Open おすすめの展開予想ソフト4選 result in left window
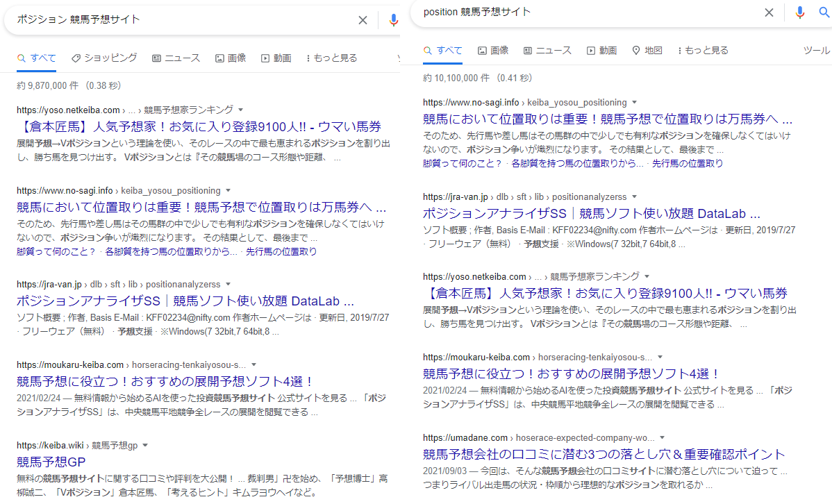 (165, 381)
